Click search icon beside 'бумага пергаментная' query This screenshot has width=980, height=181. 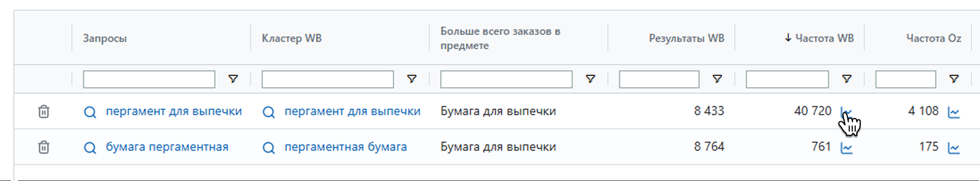90,148
